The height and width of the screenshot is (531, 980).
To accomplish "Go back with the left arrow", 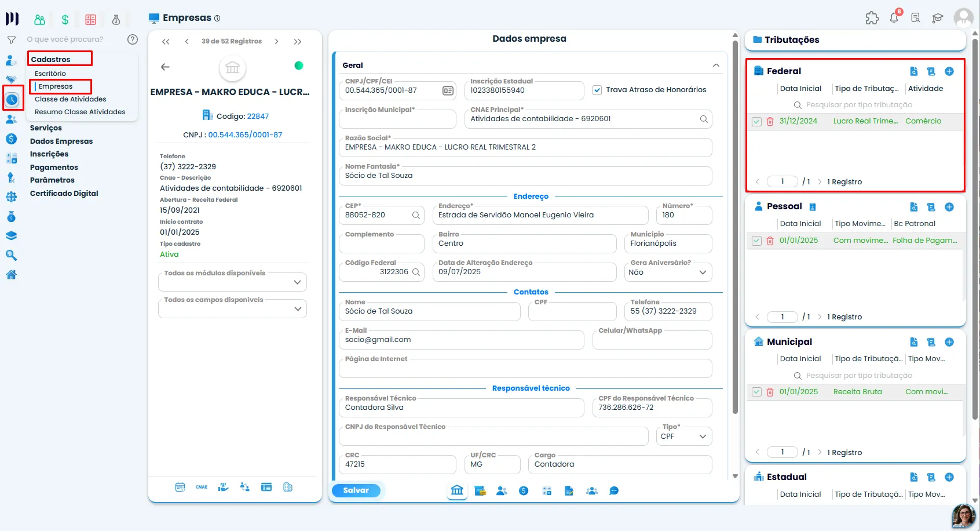I will (165, 67).
